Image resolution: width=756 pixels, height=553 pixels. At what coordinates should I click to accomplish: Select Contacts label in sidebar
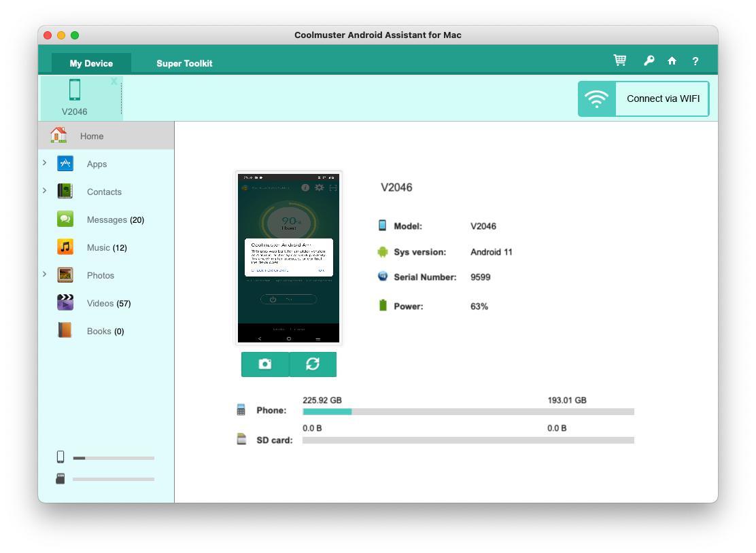click(x=104, y=192)
